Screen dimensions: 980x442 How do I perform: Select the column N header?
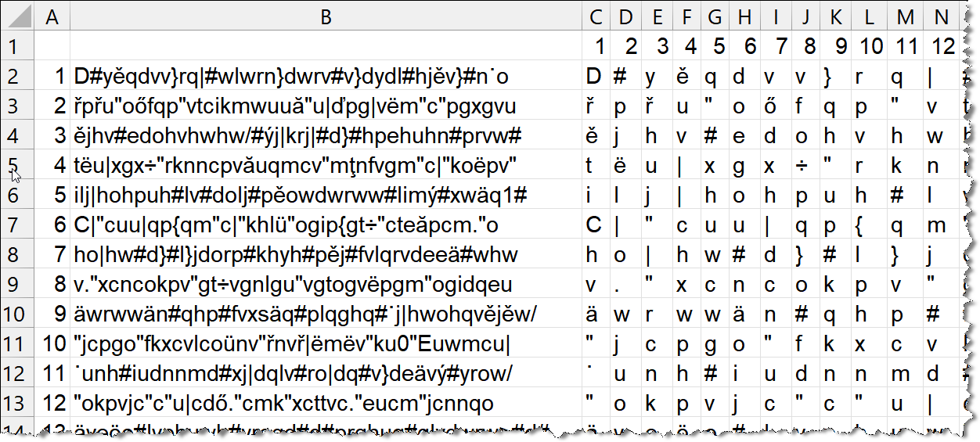pos(942,16)
